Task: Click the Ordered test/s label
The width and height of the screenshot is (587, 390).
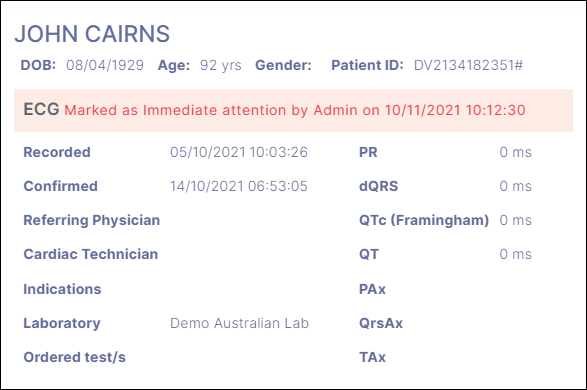Action: click(x=74, y=357)
